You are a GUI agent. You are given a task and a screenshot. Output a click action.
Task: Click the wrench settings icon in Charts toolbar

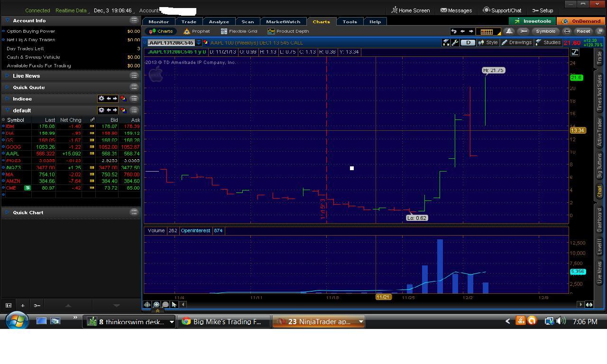point(523,31)
